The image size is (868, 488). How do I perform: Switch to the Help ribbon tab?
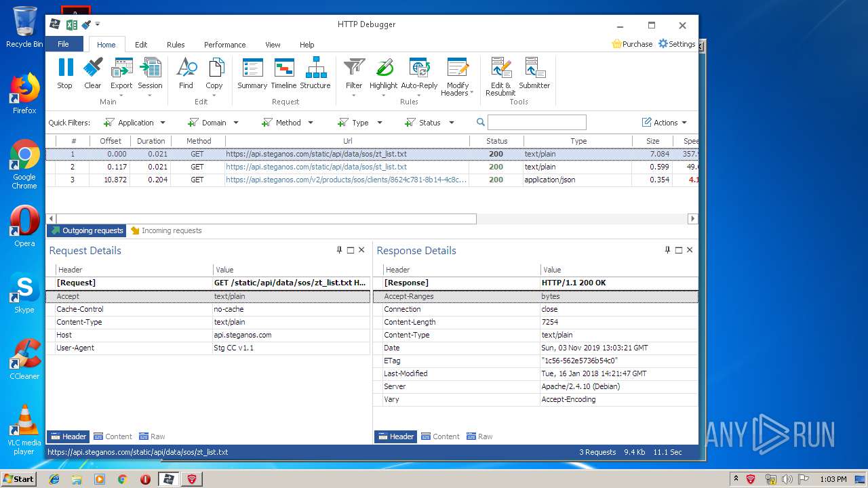307,45
